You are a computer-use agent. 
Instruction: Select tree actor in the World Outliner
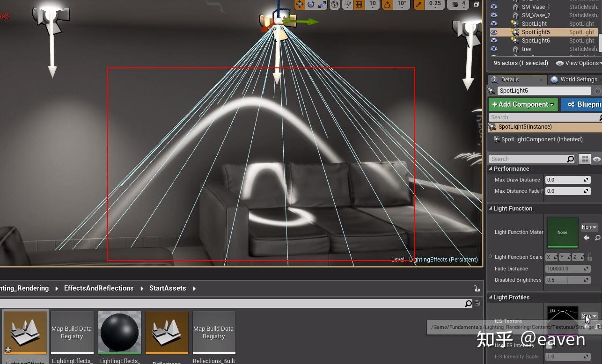pyautogui.click(x=527, y=49)
